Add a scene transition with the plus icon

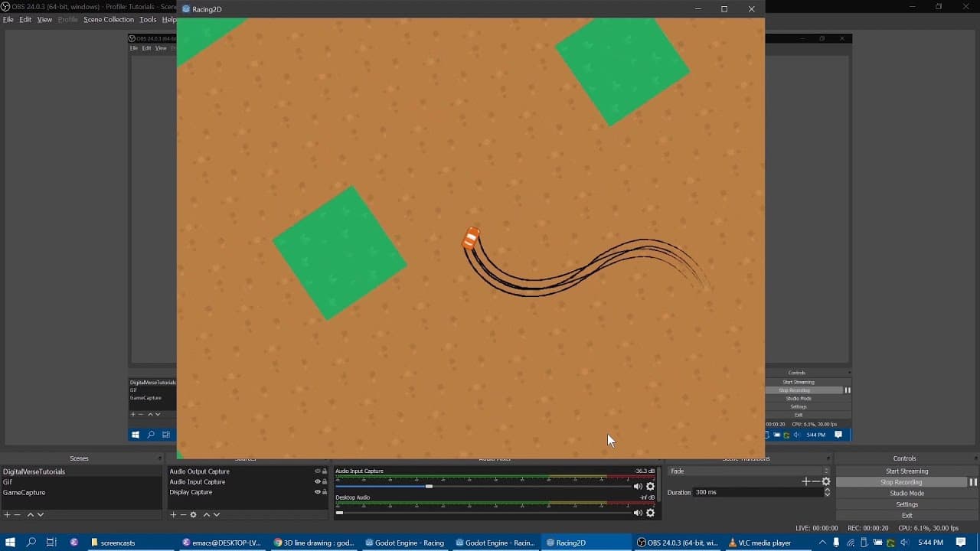click(805, 481)
